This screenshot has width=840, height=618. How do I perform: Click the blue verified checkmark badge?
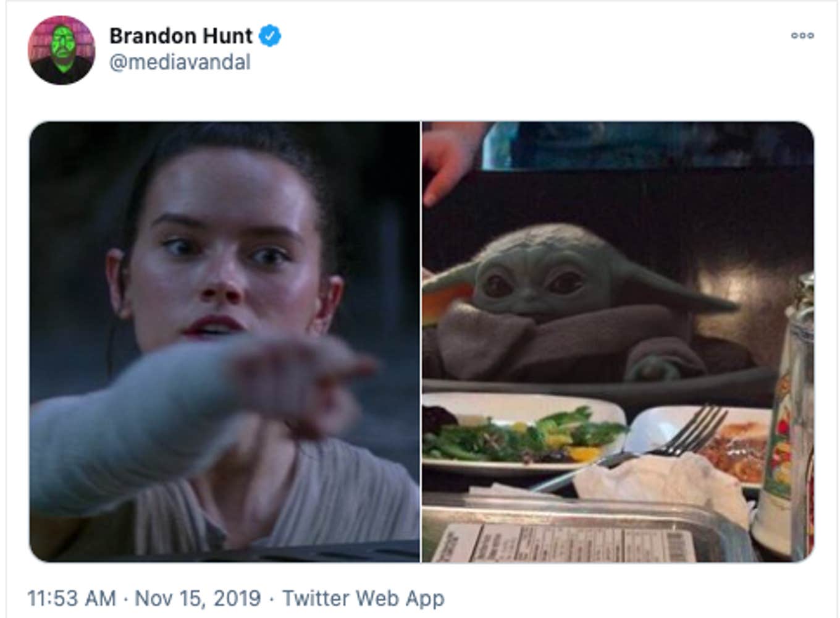pos(269,36)
